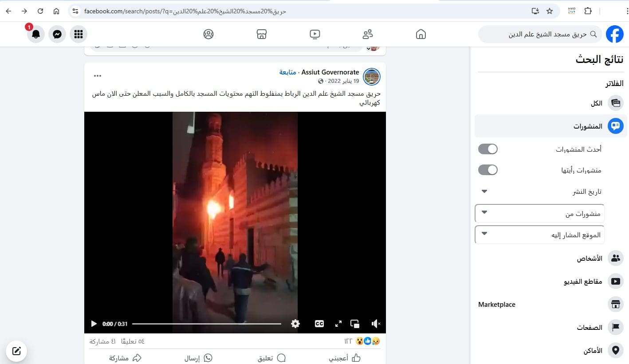Open the post options three-dot menu
Image resolution: width=629 pixels, height=364 pixels.
(98, 76)
